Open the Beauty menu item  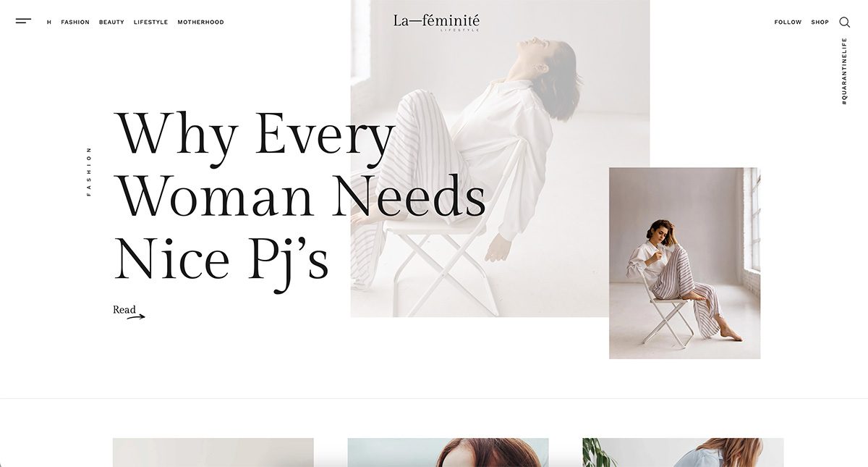111,22
